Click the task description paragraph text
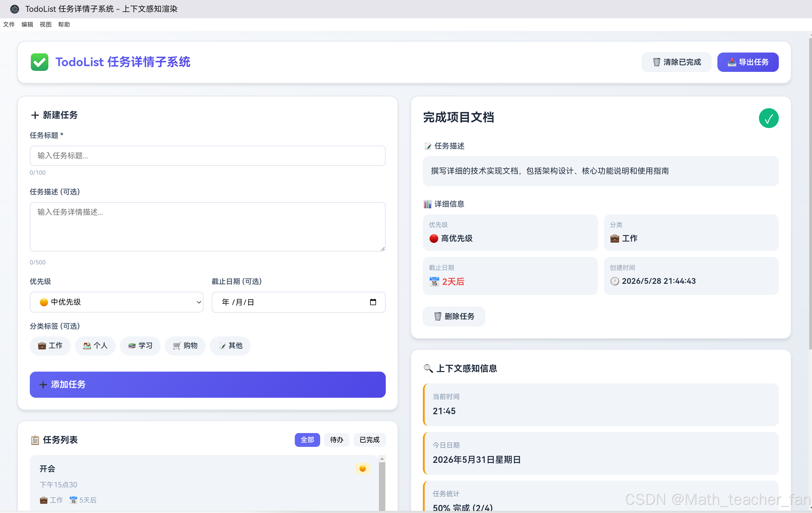This screenshot has width=812, height=513. point(550,171)
